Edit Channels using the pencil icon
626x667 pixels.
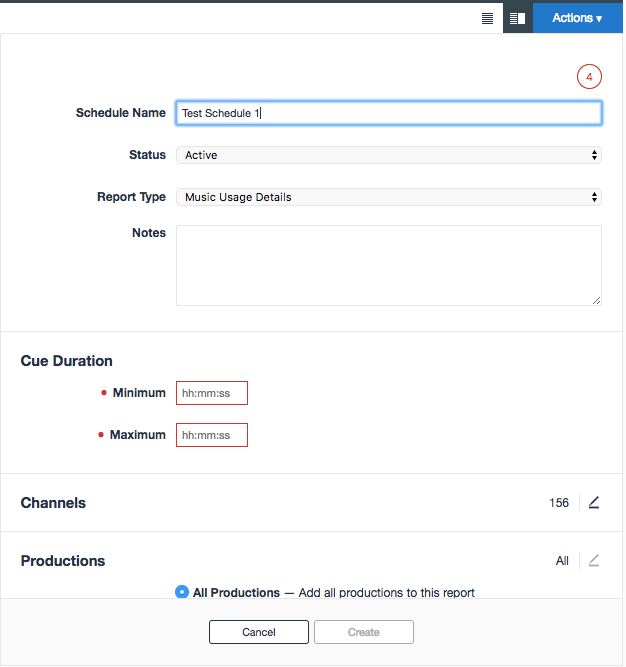click(x=594, y=502)
